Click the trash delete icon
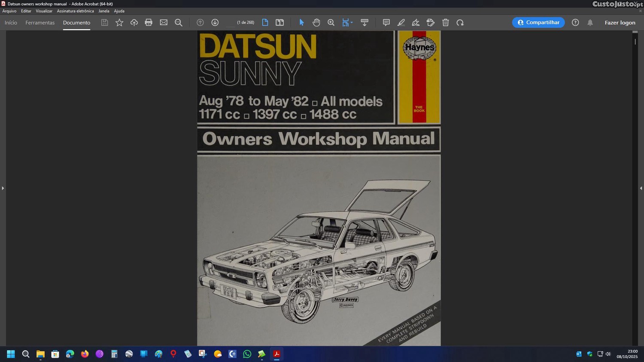The image size is (644, 362). pyautogui.click(x=446, y=23)
